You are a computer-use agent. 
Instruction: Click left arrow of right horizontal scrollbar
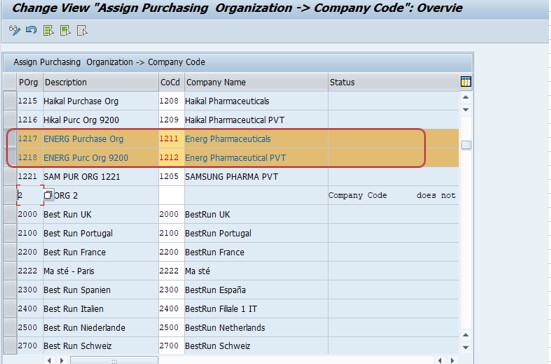tap(440, 360)
